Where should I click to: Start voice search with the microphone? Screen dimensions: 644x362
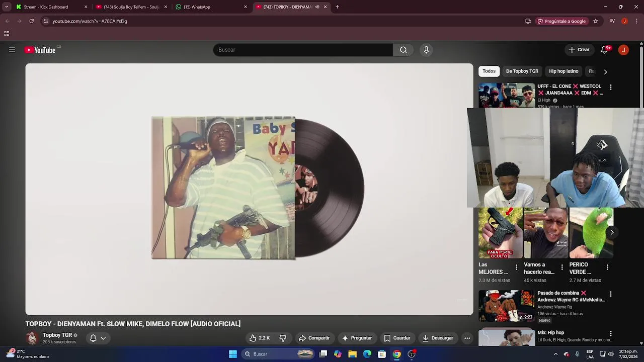(x=426, y=50)
